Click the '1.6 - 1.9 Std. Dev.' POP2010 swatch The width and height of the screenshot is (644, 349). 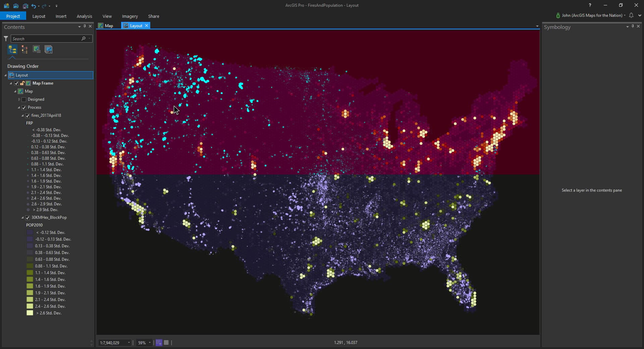coord(30,286)
